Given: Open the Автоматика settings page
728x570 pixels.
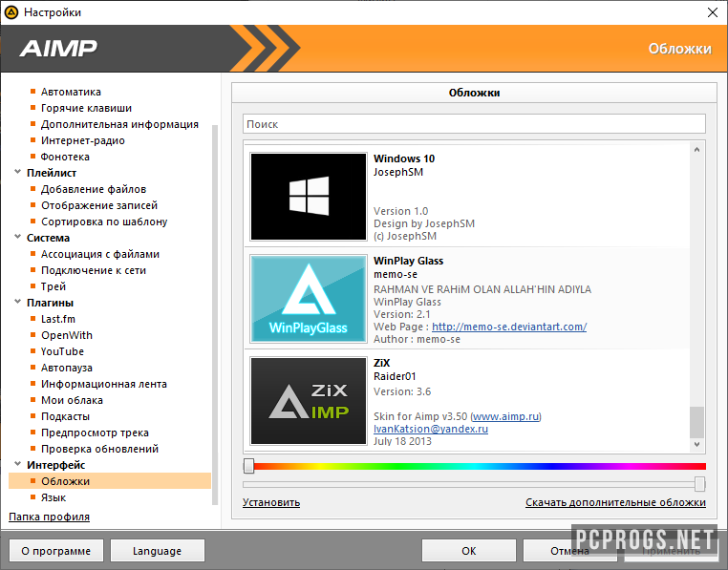Looking at the screenshot, I should click(71, 92).
